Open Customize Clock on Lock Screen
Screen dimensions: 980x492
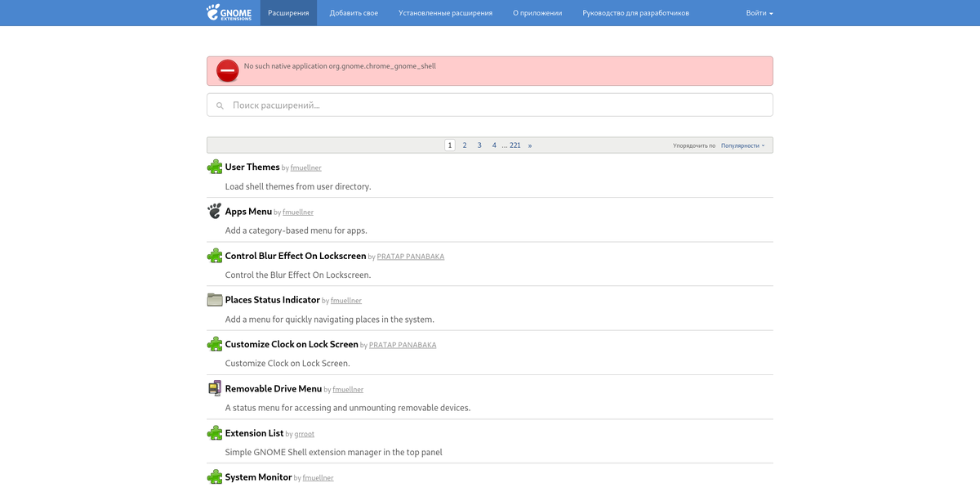292,344
